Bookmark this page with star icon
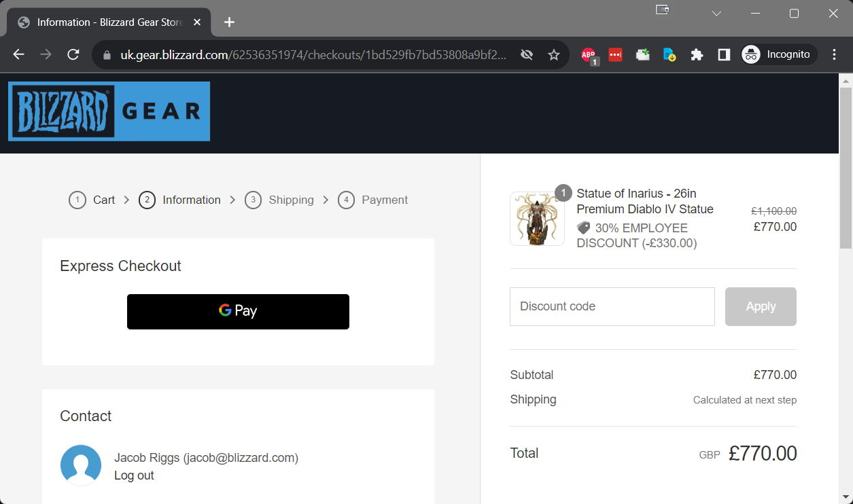This screenshot has width=853, height=504. (554, 55)
